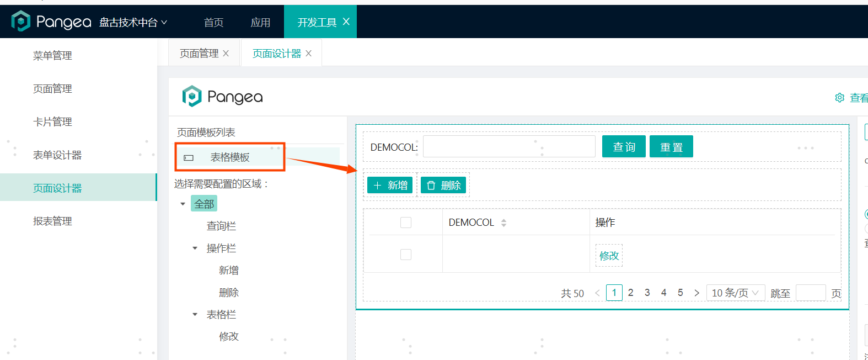Viewport: 868px width, 360px height.
Task: Click the 修改 link in the table row
Action: [609, 256]
